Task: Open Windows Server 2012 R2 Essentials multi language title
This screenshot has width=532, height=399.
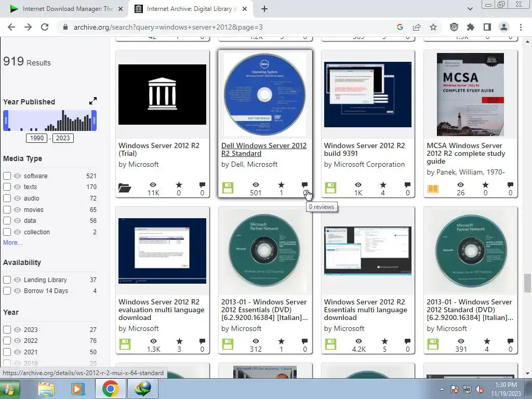Action: click(365, 310)
